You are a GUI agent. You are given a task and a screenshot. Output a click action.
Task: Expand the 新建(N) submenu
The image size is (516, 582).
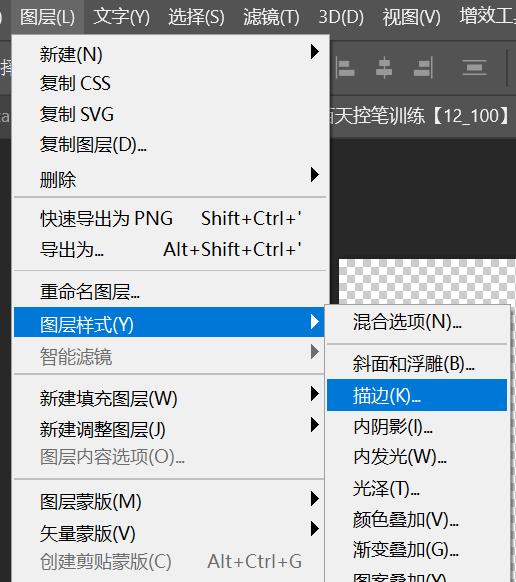click(170, 54)
